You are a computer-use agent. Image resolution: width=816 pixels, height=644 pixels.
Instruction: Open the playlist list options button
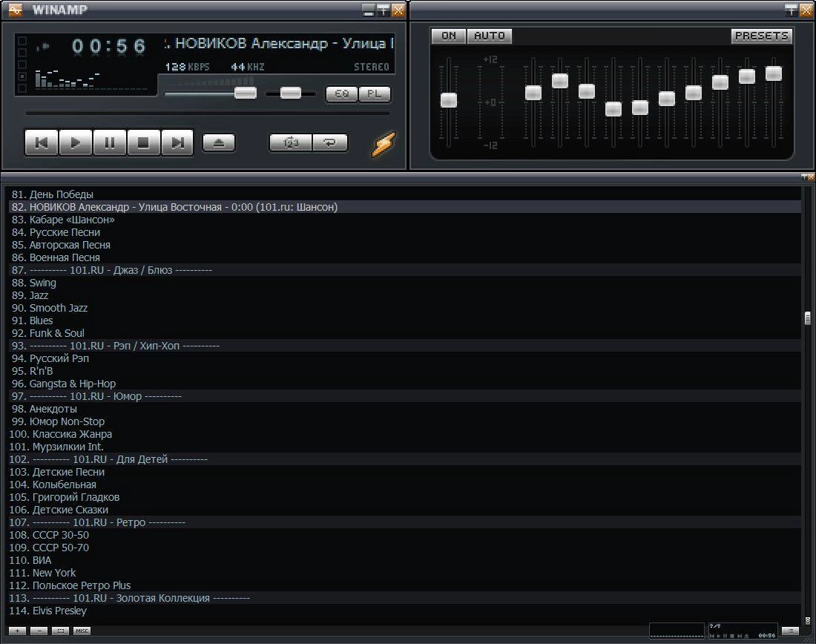pos(790,631)
